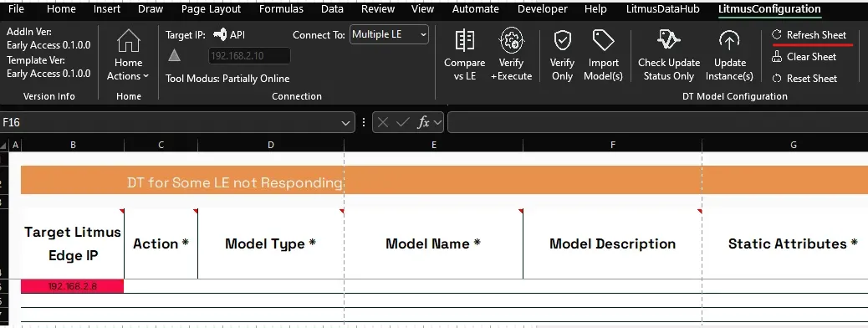Viewport: 868px width, 328px height.
Task: Click the Model Name * header cell
Action: tap(433, 243)
